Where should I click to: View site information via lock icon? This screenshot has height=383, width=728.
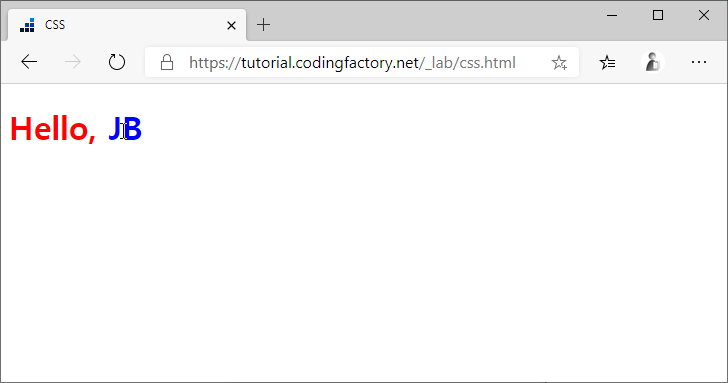point(167,62)
